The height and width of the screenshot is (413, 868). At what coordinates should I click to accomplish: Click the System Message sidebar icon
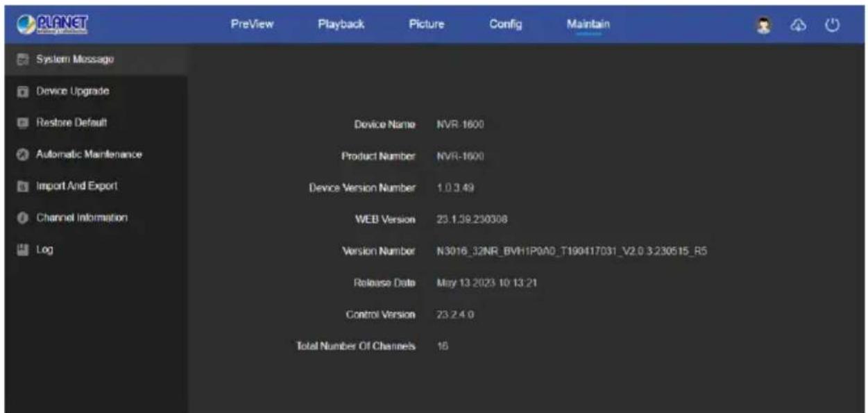[23, 59]
